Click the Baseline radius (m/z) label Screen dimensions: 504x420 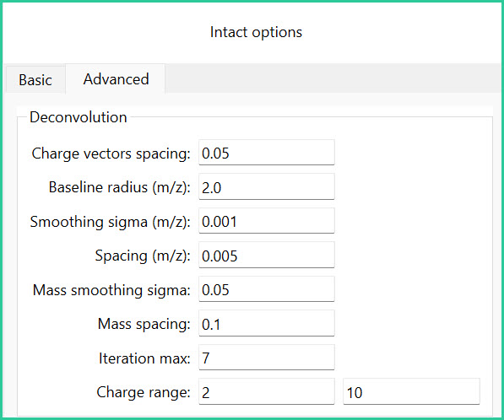click(x=120, y=187)
